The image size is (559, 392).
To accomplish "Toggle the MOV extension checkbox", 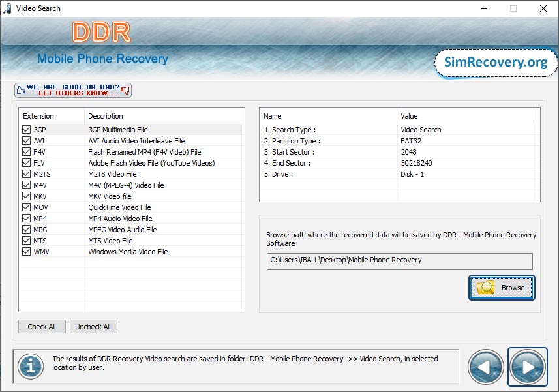I will pyautogui.click(x=26, y=207).
